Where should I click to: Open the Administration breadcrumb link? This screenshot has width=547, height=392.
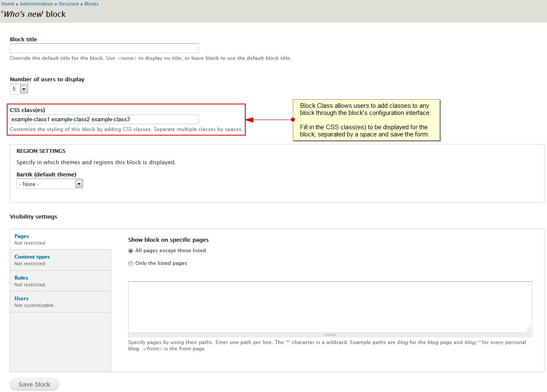click(x=36, y=4)
